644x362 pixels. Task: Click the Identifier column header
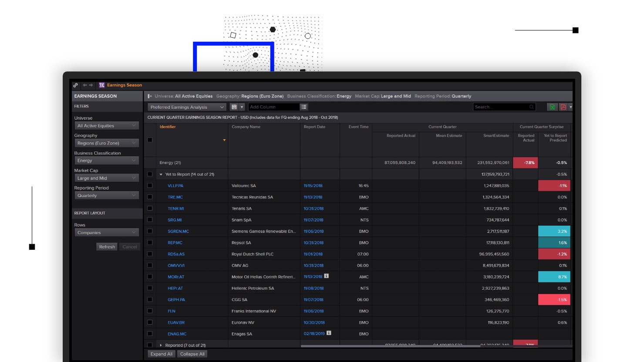(x=168, y=127)
